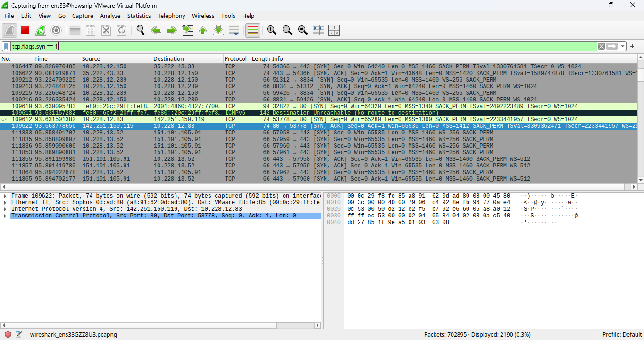Expand the Ethernet II tree row

point(5,202)
